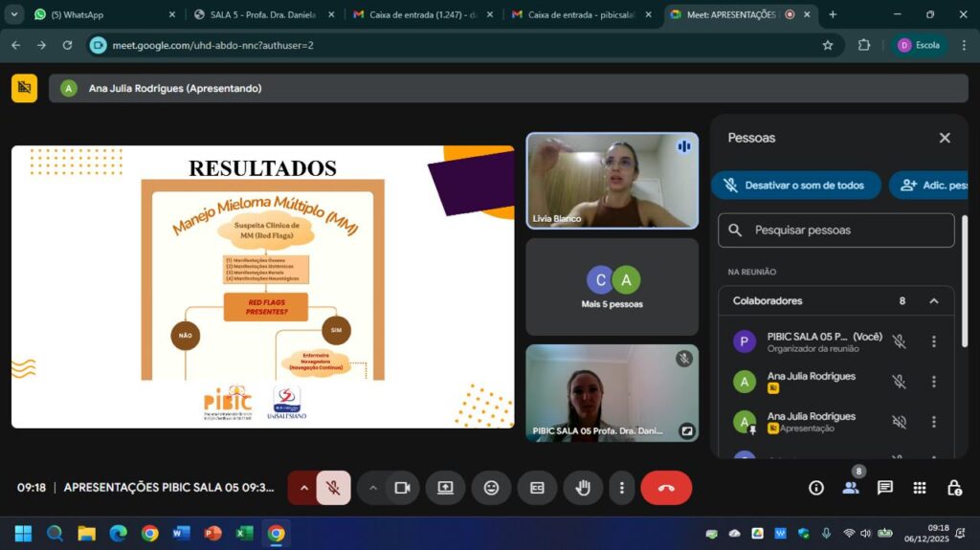
Task: Collapse the Colaboradores list
Action: (x=934, y=301)
